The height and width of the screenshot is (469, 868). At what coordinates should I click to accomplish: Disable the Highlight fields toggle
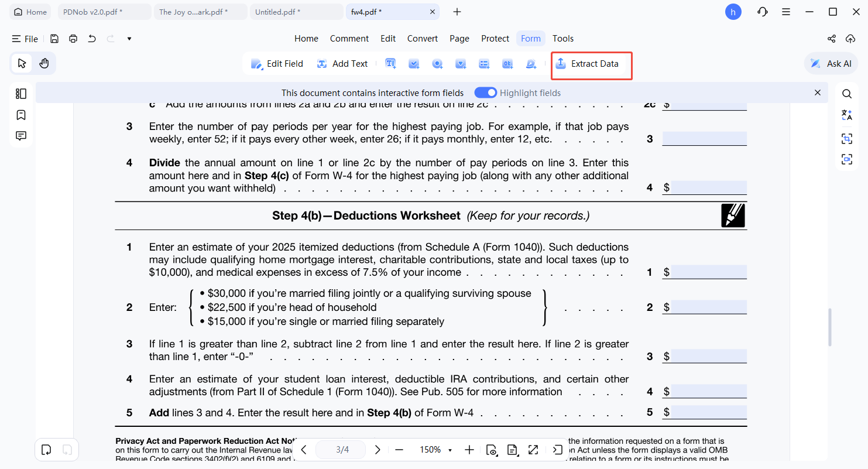[x=486, y=93]
